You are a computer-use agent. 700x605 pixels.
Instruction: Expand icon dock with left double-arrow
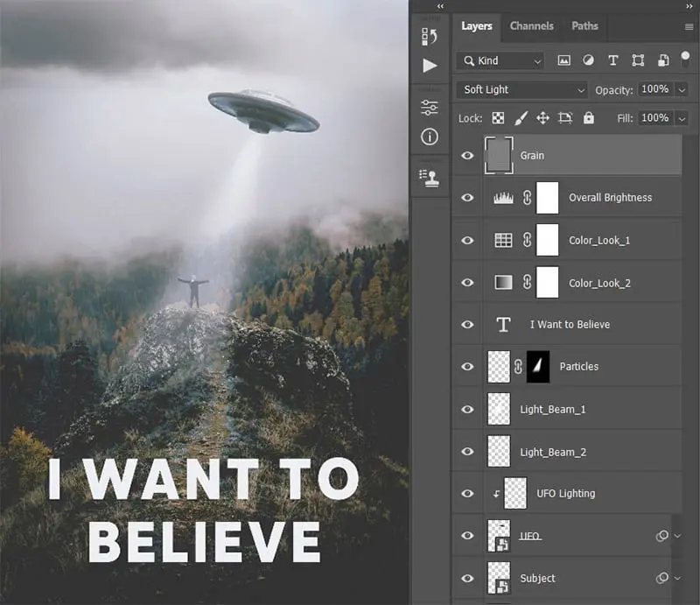441,6
